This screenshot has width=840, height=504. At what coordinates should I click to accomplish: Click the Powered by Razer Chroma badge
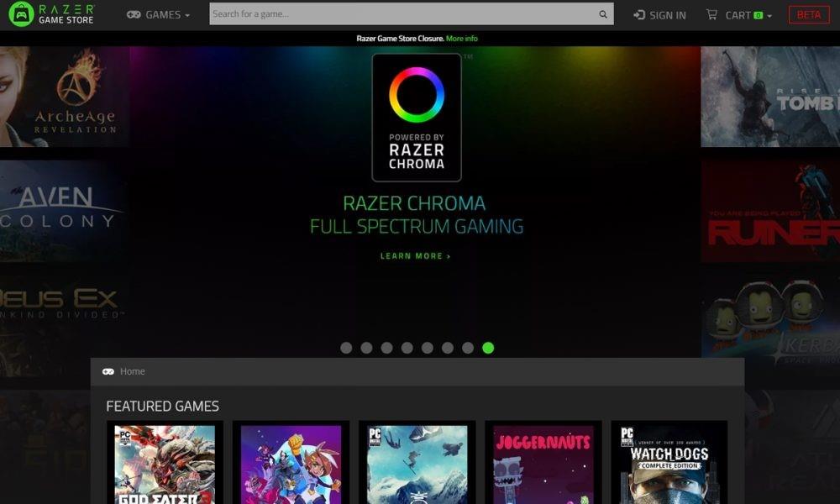pyautogui.click(x=417, y=118)
